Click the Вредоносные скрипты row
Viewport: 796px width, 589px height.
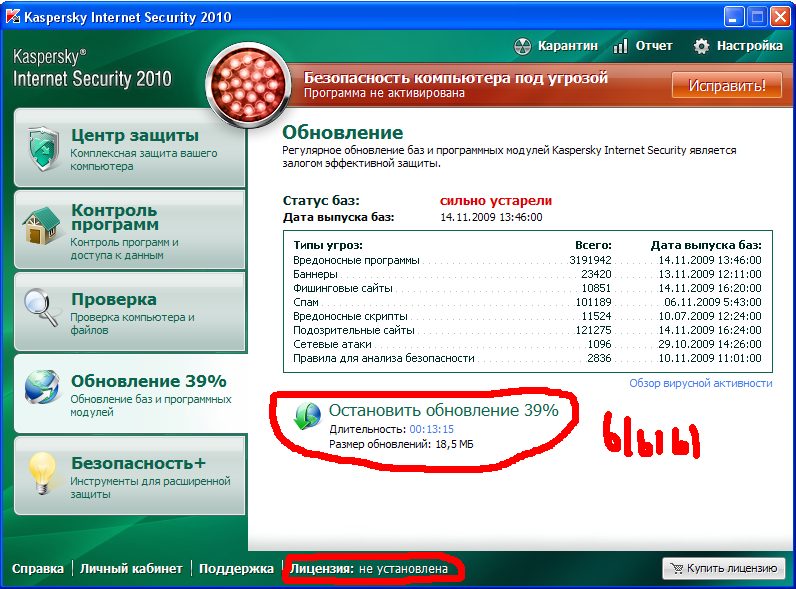click(527, 316)
